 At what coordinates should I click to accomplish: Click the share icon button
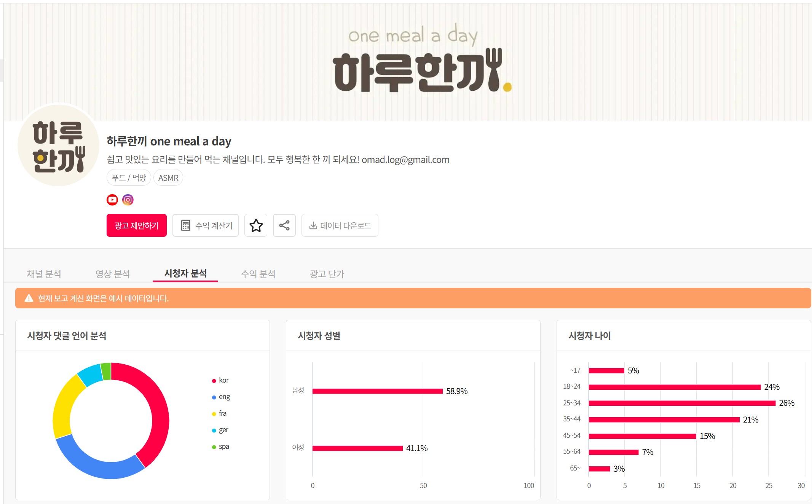click(x=284, y=225)
